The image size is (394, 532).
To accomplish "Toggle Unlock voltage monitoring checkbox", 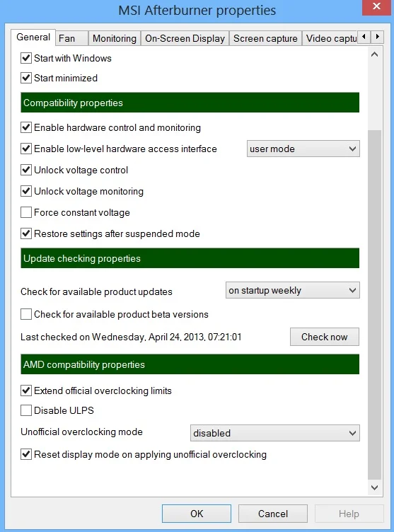I will [x=26, y=191].
